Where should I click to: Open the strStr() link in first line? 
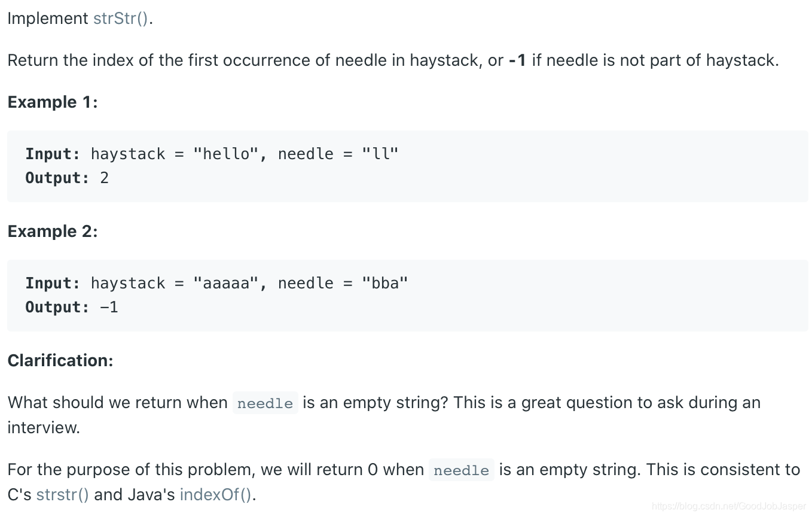pos(121,19)
